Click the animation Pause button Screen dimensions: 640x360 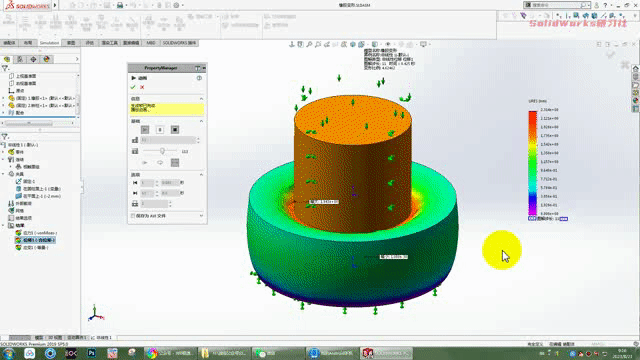coord(160,130)
